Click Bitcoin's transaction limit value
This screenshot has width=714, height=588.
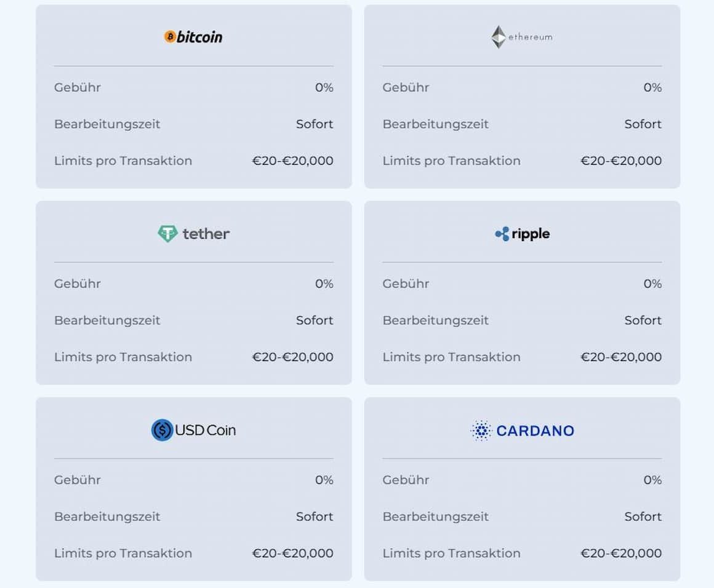coord(292,161)
